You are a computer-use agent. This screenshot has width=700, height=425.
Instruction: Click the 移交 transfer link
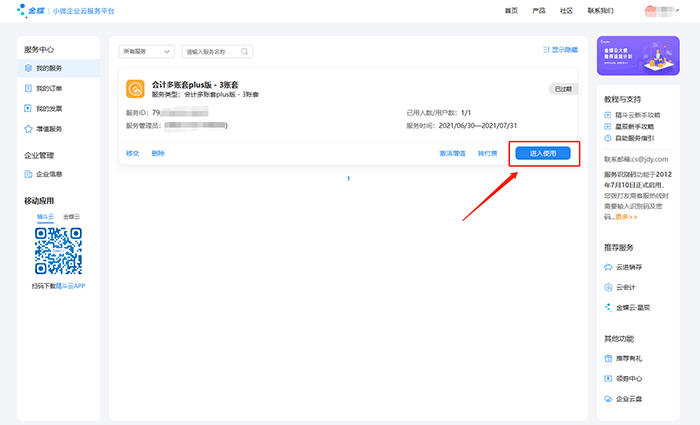[133, 153]
